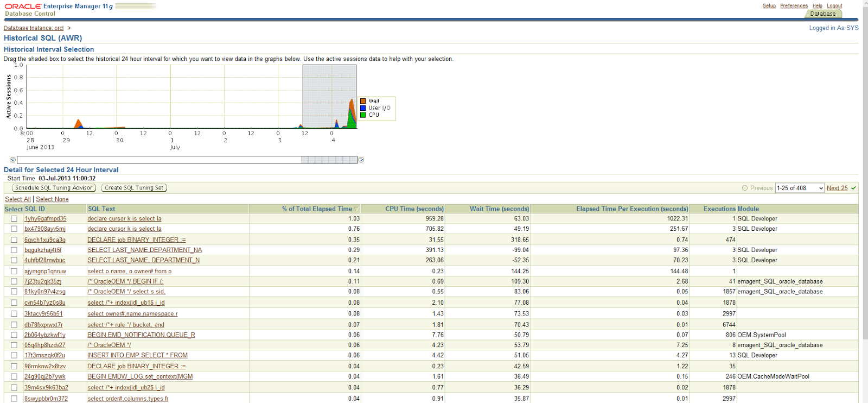
Task: Open SQL text 'SELECT LAST_NAME,DEPARTMENT_NA'
Action: [145, 250]
